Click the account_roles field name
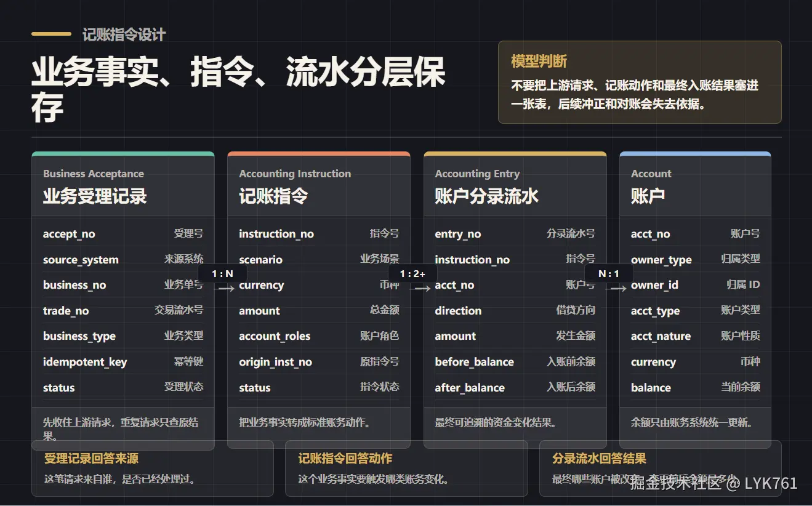This screenshot has height=506, width=812. pyautogui.click(x=275, y=336)
